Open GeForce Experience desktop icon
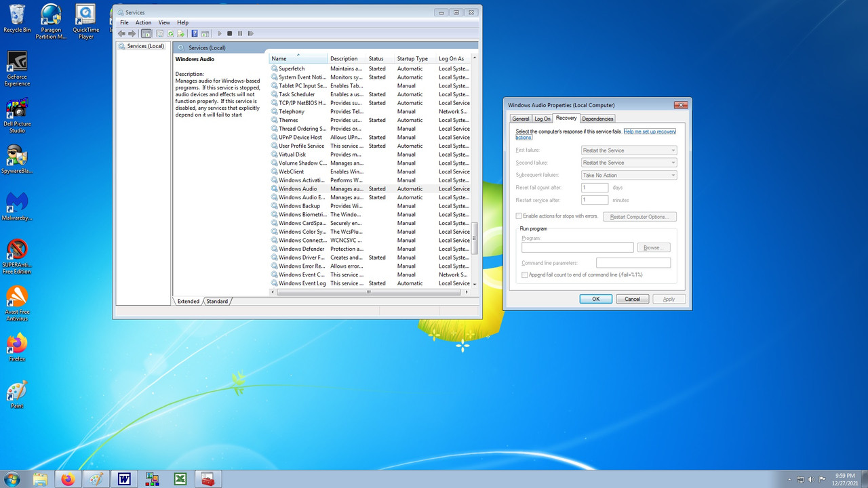This screenshot has width=868, height=488. click(17, 68)
